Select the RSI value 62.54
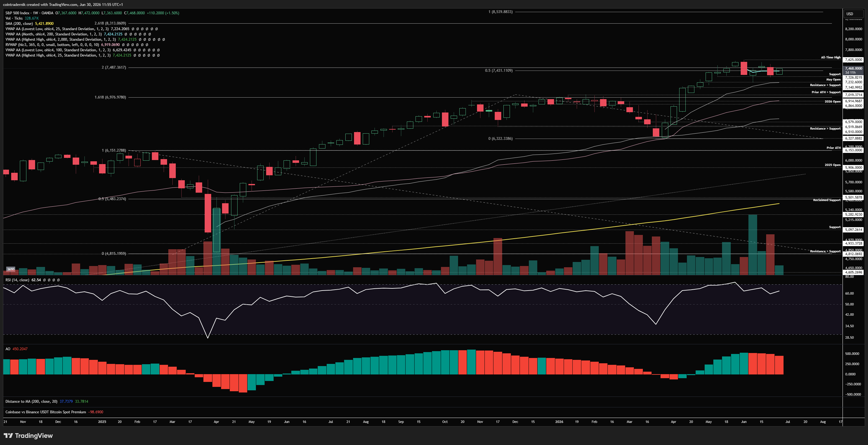This screenshot has width=868, height=445. [36, 280]
